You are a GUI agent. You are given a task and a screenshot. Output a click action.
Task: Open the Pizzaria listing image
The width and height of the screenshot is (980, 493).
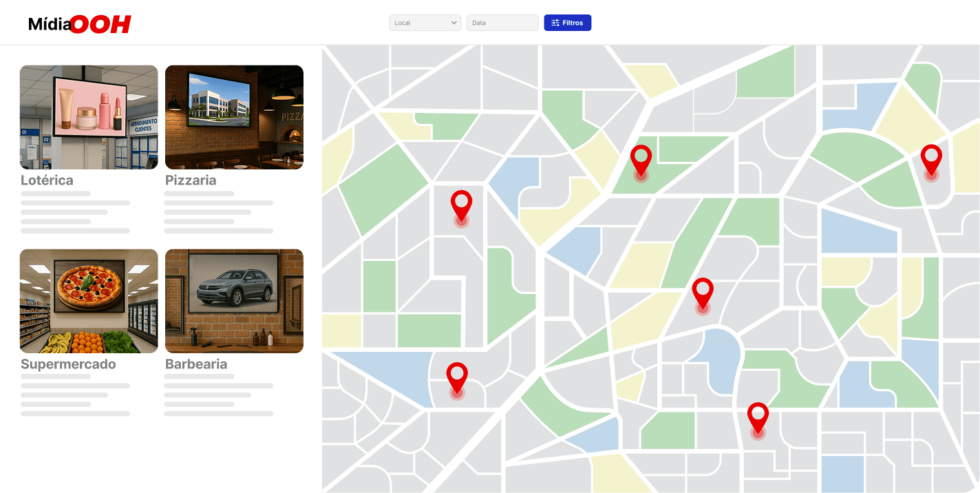pyautogui.click(x=234, y=117)
